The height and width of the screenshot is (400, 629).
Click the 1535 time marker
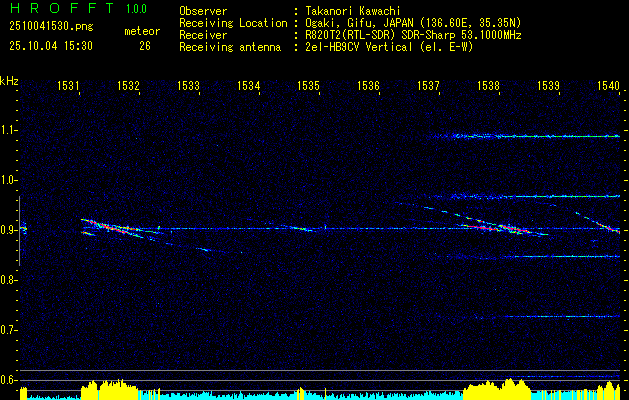coord(308,85)
